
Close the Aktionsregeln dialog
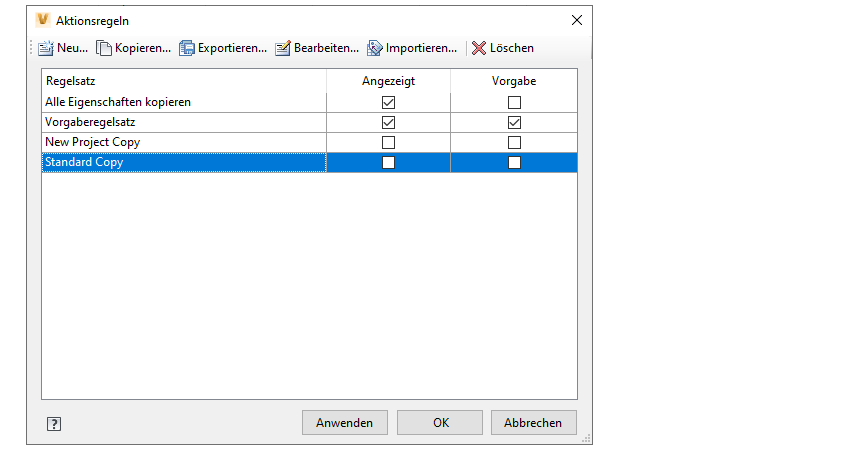(x=576, y=20)
